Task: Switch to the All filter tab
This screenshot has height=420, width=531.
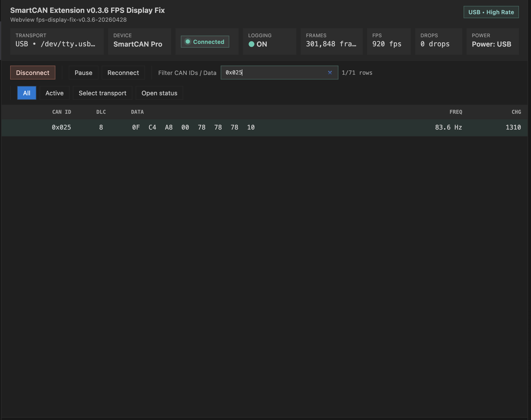Action: click(x=27, y=93)
